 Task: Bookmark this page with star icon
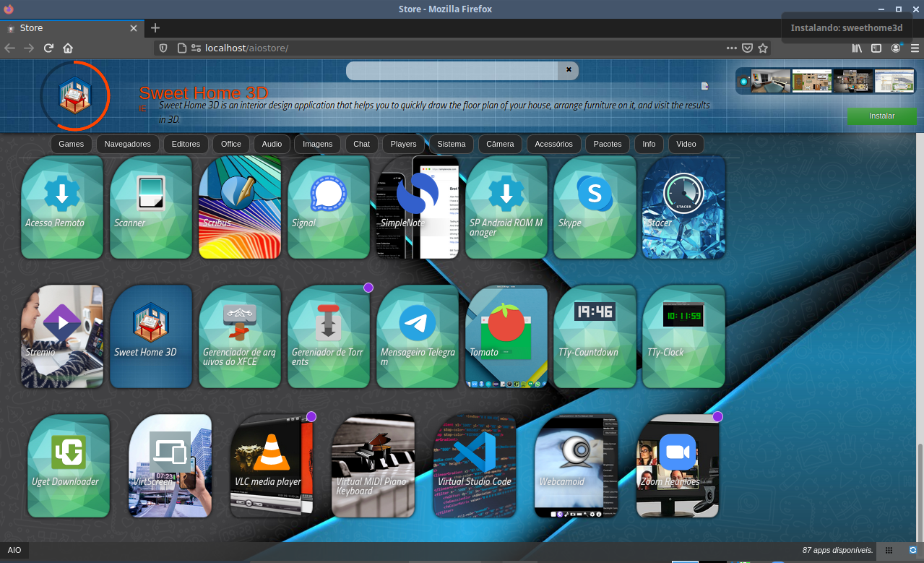tap(763, 48)
